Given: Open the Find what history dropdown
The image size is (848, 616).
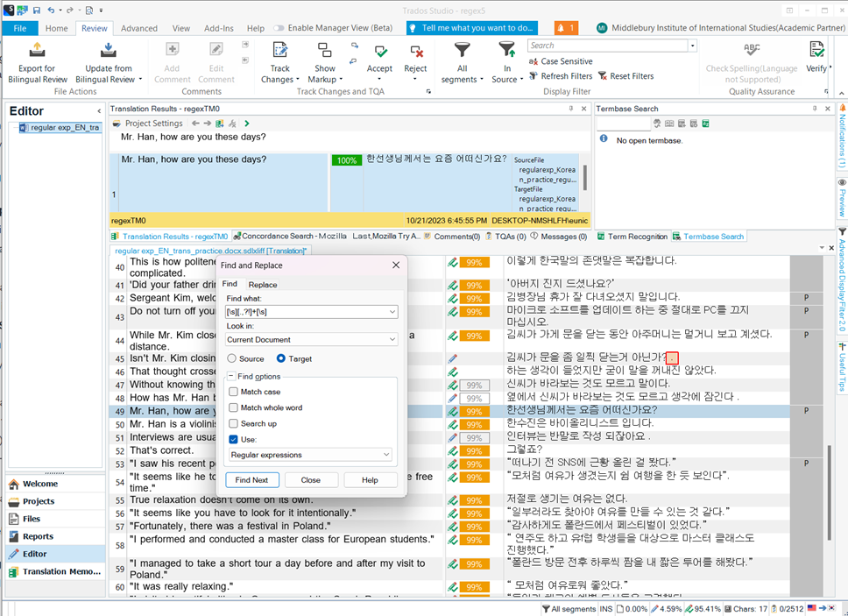Looking at the screenshot, I should pos(392,312).
